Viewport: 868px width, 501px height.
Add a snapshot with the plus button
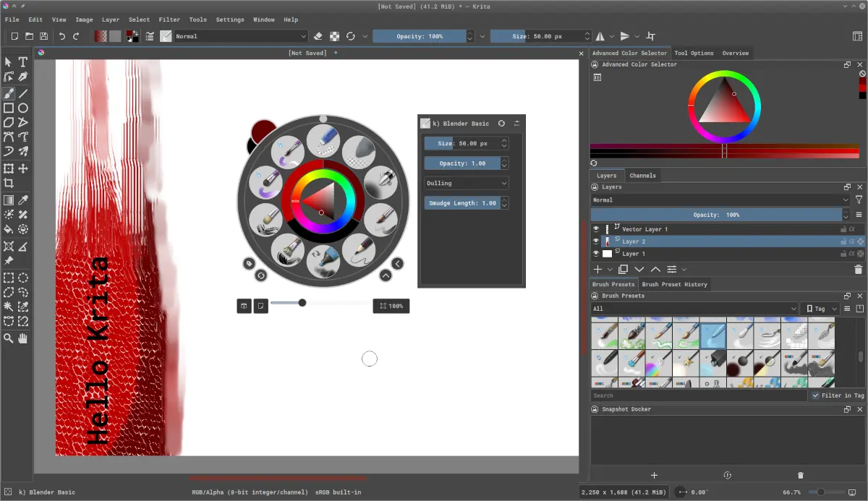click(654, 475)
